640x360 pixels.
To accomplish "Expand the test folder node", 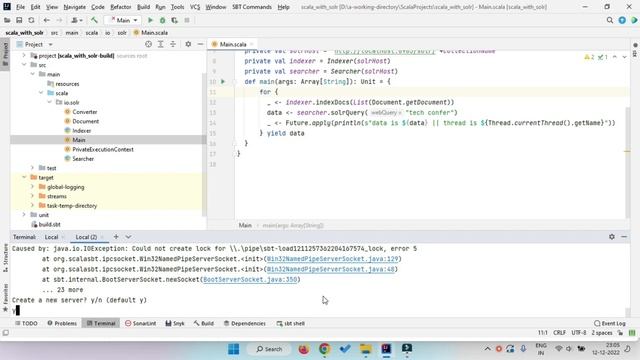I will tap(33, 168).
